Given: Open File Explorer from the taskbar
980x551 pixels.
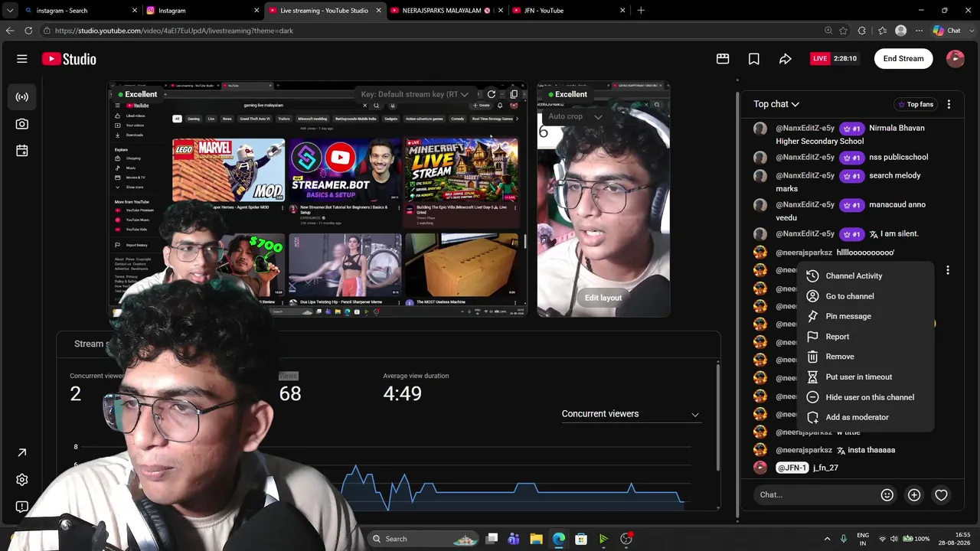Looking at the screenshot, I should click(x=536, y=539).
